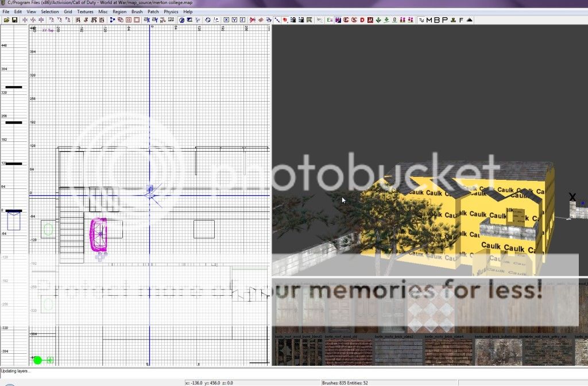Screen dimensions: 588x386
Task: Click the large M toolbar filter icon
Action: click(430, 20)
